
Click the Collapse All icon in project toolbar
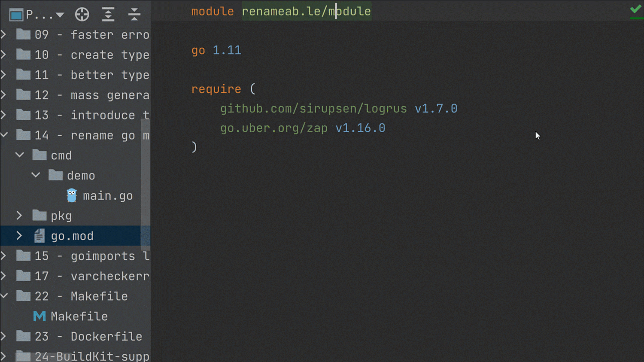[x=134, y=14]
